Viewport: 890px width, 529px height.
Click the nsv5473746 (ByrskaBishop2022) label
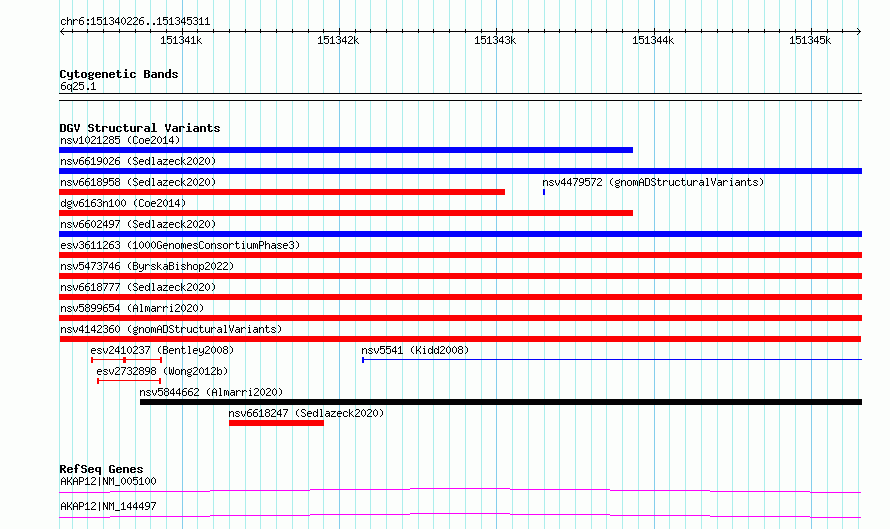point(147,266)
